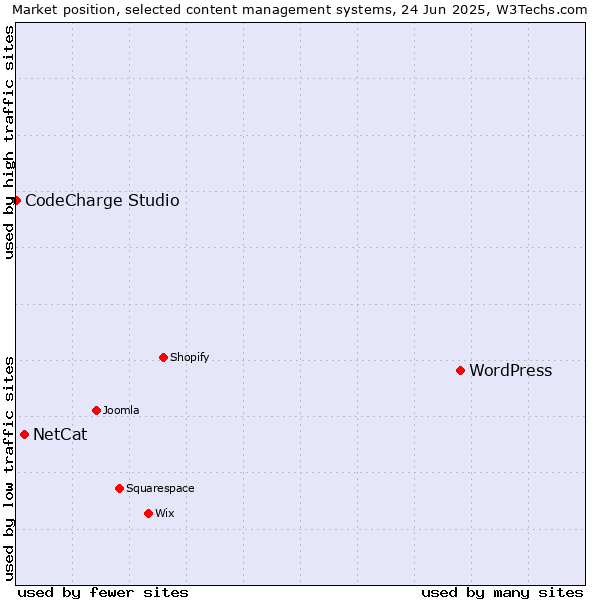
Task: Select the 'WordPress' label
Action: click(511, 370)
